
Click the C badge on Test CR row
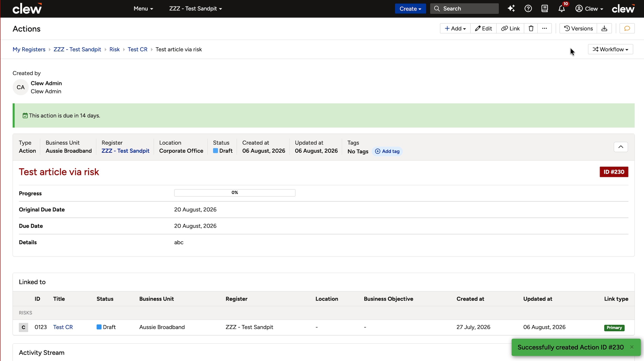23,327
